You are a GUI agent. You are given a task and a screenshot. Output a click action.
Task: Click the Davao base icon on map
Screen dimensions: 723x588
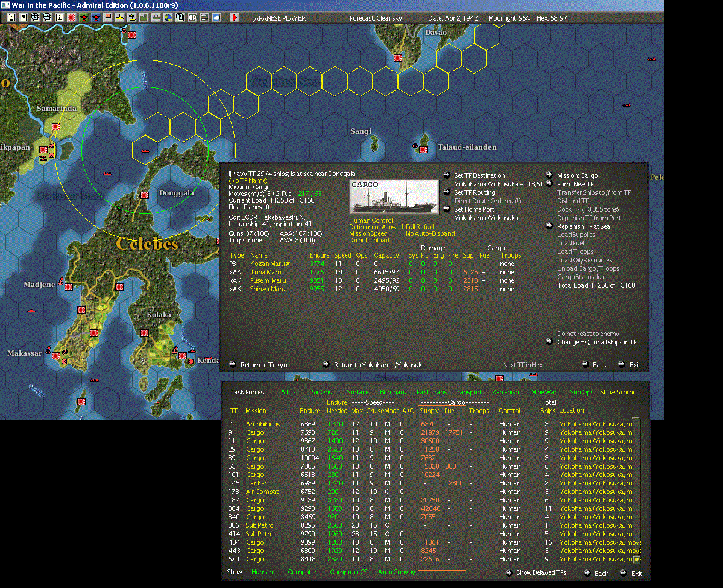398,58
